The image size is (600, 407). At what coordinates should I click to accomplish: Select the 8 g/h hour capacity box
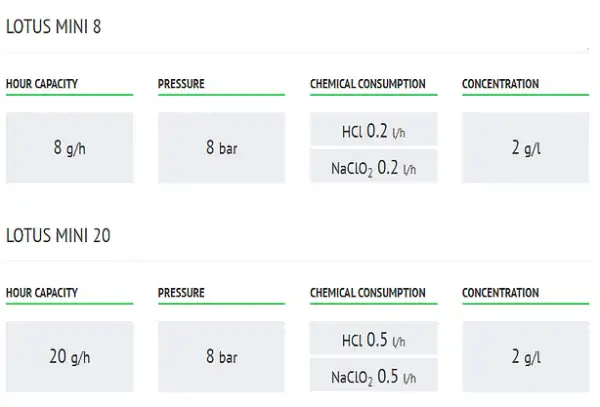click(x=70, y=148)
